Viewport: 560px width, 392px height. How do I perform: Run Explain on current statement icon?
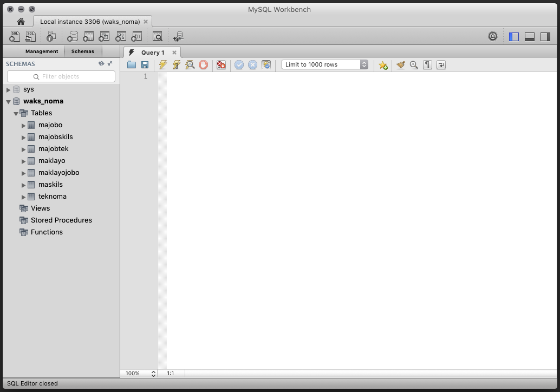coord(190,64)
